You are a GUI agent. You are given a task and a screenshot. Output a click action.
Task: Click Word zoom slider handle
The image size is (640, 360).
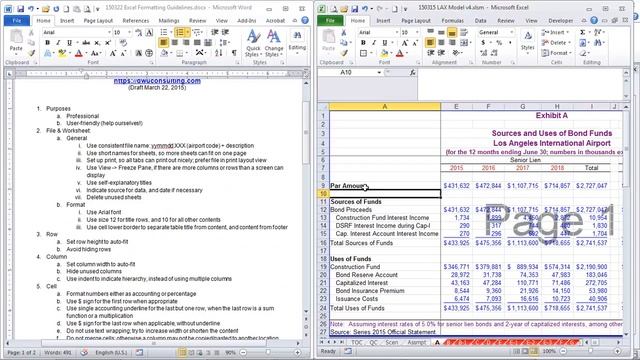(268, 352)
